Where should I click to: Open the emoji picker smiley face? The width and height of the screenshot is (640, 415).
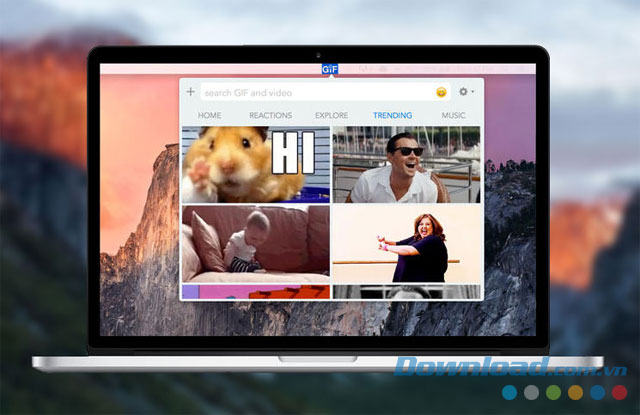click(x=440, y=92)
